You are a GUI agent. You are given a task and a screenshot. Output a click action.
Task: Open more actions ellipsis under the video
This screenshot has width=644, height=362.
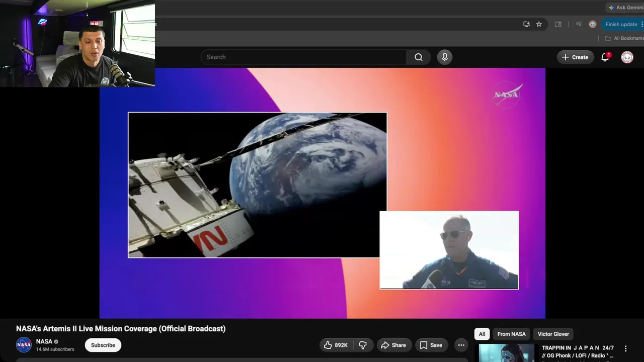[x=461, y=345]
